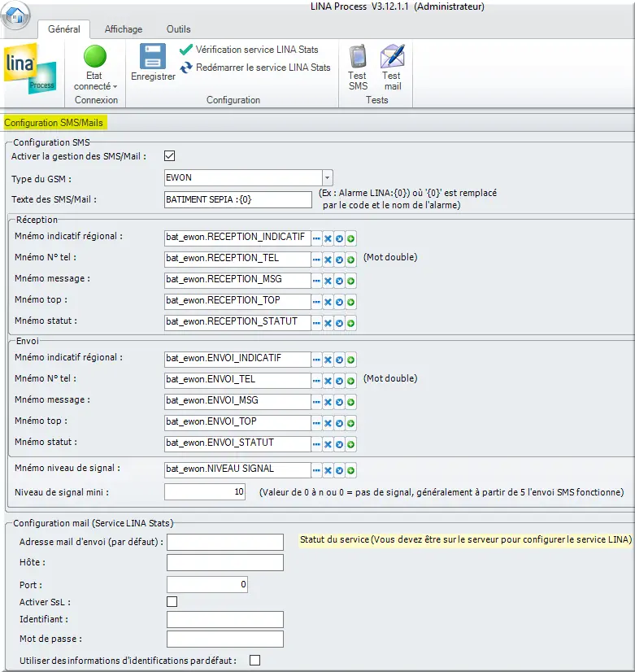Viewport: 635px width, 672px height.
Task: Click Redémarrer le service LINA Stats
Action: click(x=254, y=68)
